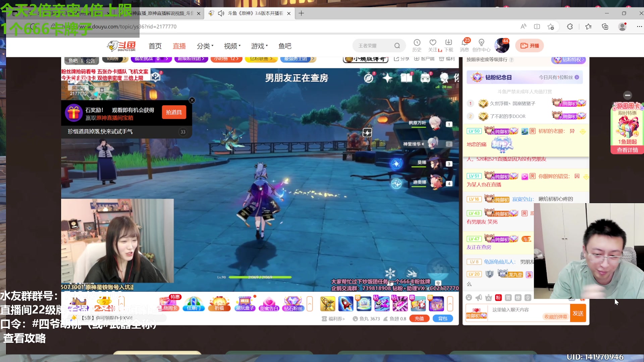Click the search magnifier icon
644x362 pixels.
click(397, 46)
